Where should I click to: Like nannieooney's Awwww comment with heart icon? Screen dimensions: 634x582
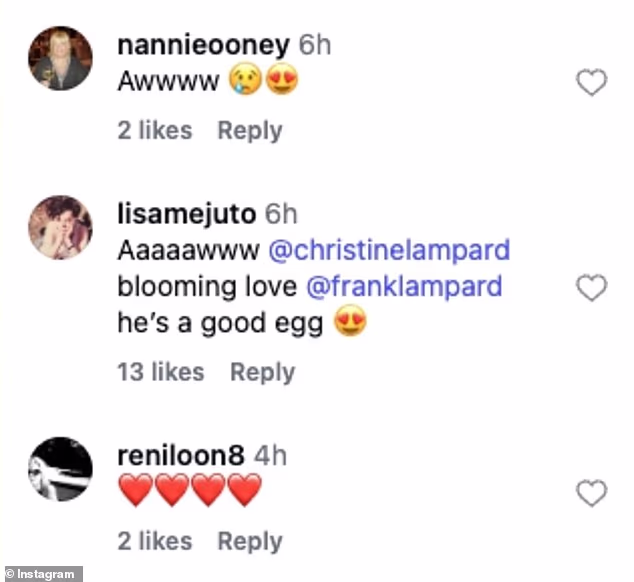pos(592,83)
